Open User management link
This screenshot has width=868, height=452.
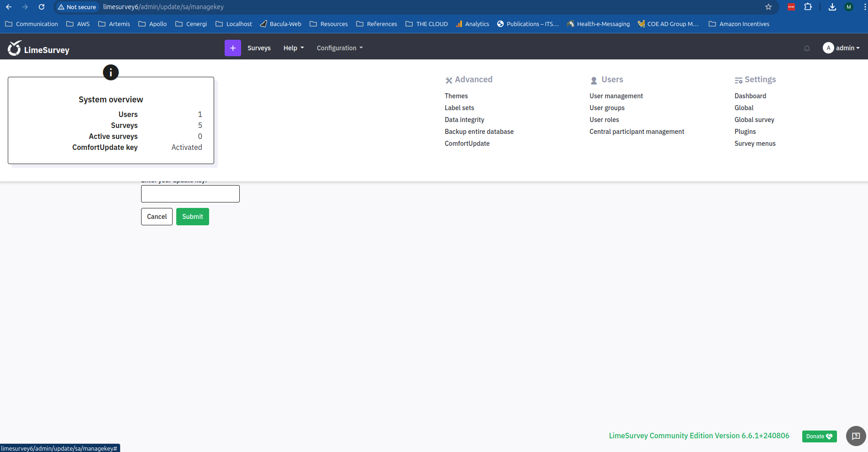[x=616, y=96]
